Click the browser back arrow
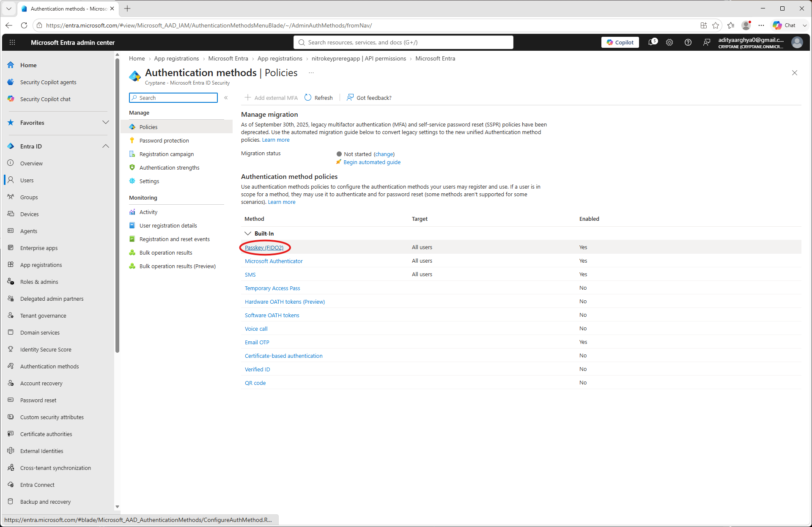 coord(9,25)
